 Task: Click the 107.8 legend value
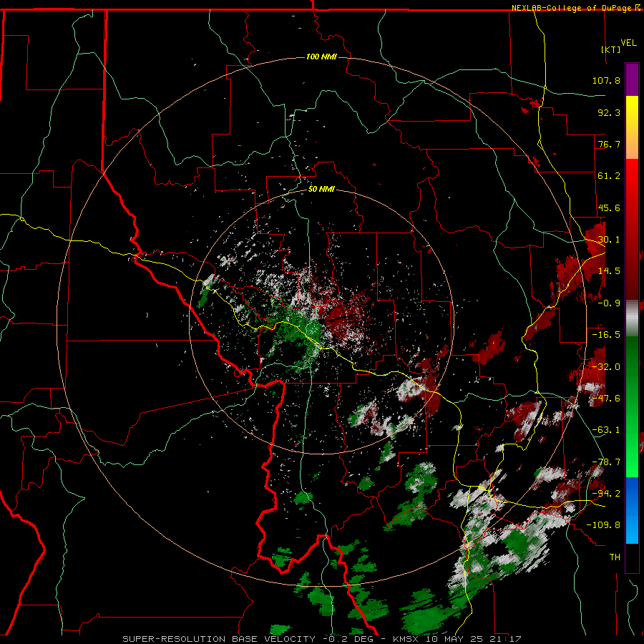(x=606, y=80)
